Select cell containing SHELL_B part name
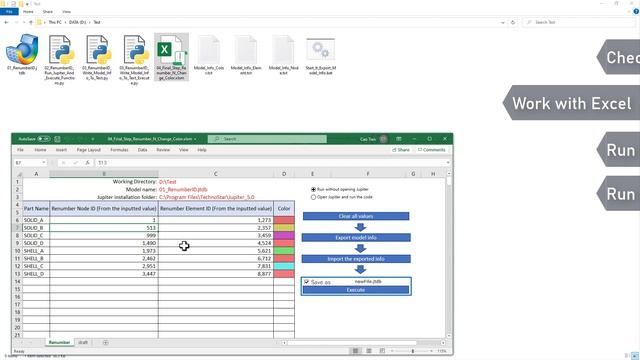Viewport: 640px width, 360px height. [x=36, y=258]
